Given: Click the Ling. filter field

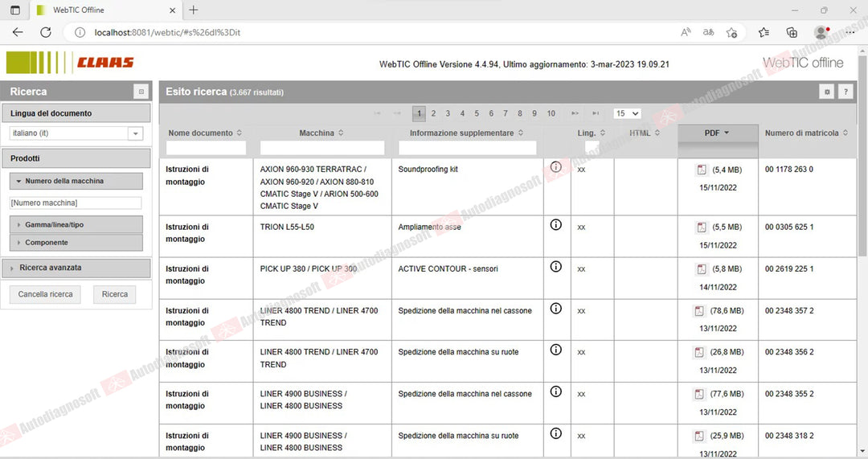Looking at the screenshot, I should pyautogui.click(x=592, y=148).
